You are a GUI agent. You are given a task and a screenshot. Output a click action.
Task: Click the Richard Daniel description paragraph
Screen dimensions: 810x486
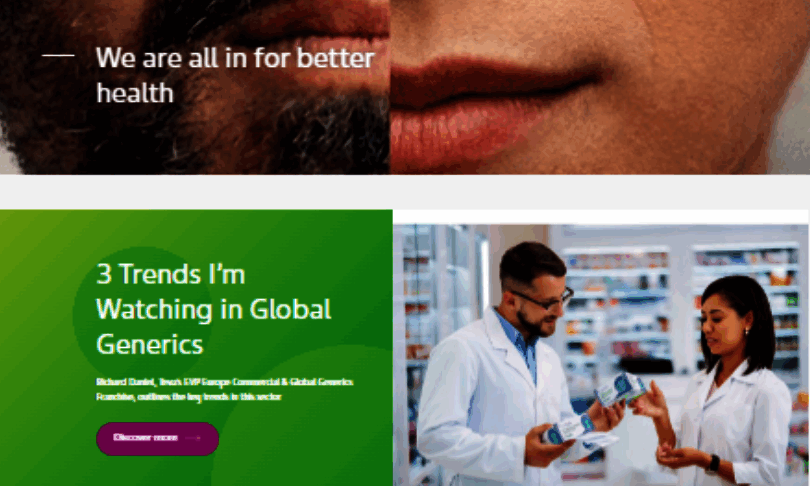point(225,389)
